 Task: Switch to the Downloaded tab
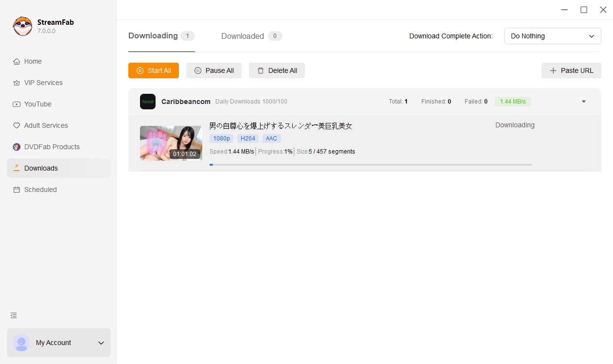tap(242, 36)
